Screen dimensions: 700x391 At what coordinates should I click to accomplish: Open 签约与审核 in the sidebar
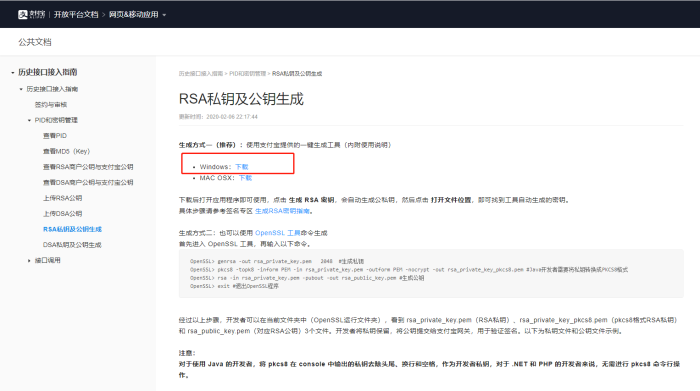point(51,104)
